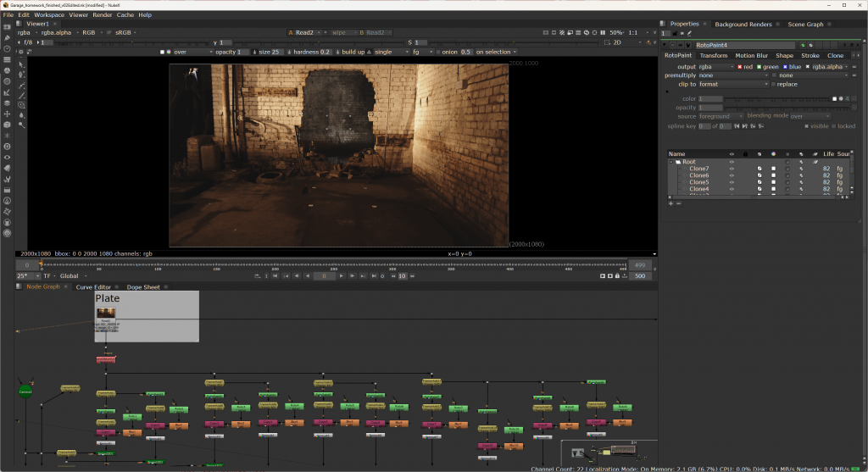The width and height of the screenshot is (868, 472).
Task: Toggle the blue channel checkbox
Action: pos(785,67)
